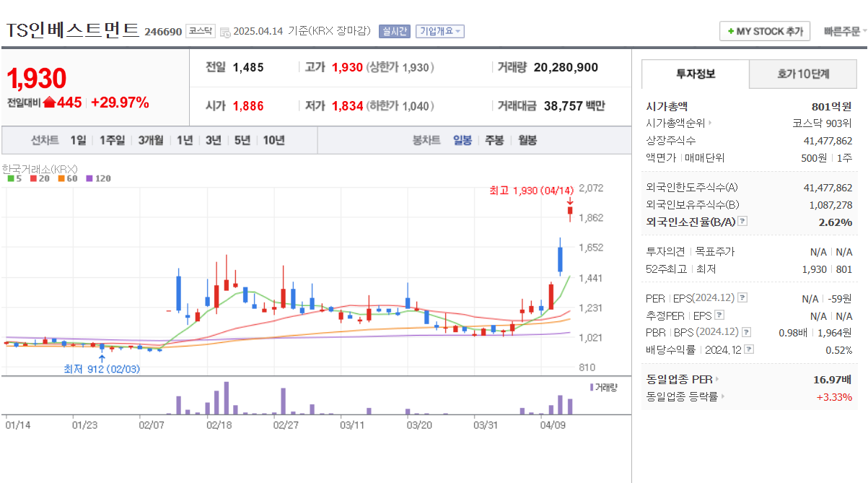Click the 실시간 badge
The width and height of the screenshot is (868, 483).
pos(394,31)
